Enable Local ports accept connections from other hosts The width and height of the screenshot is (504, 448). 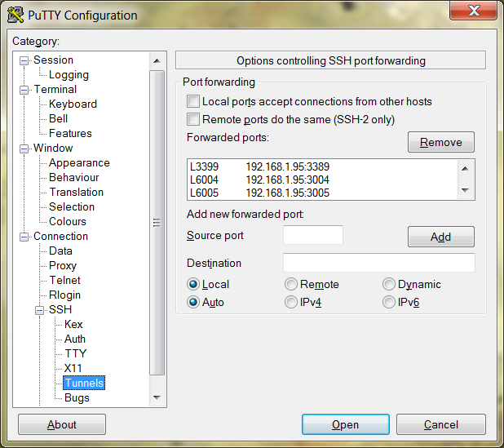pos(193,101)
